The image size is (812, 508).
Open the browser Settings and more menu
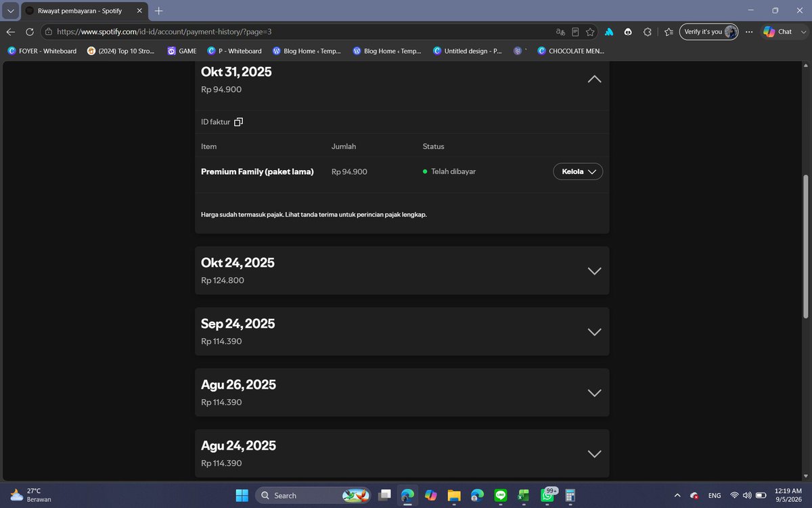pos(748,32)
